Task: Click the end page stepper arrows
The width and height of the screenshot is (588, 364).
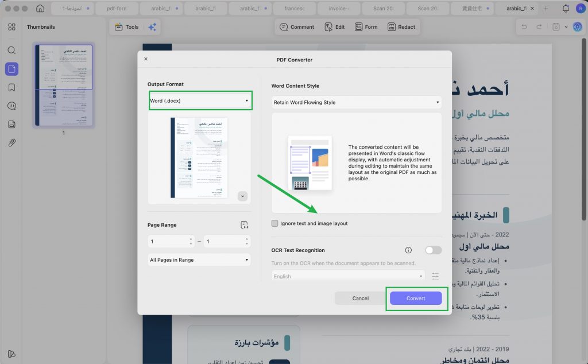Action: [247, 241]
